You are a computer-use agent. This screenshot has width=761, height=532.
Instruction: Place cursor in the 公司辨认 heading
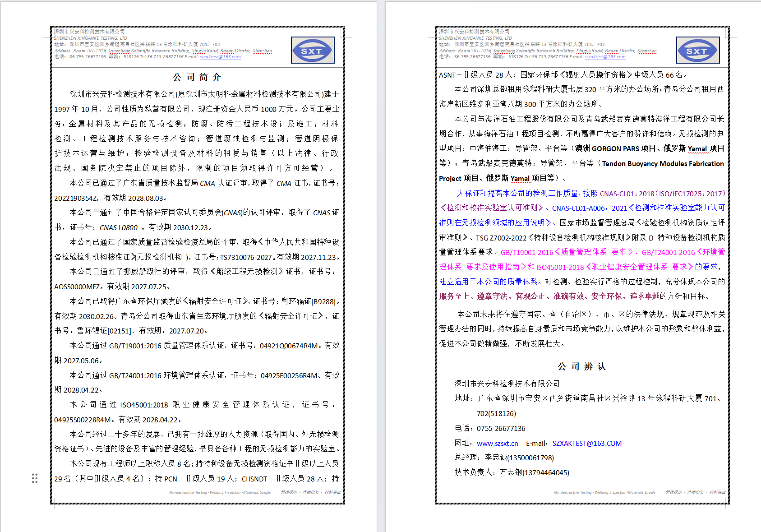(x=582, y=366)
